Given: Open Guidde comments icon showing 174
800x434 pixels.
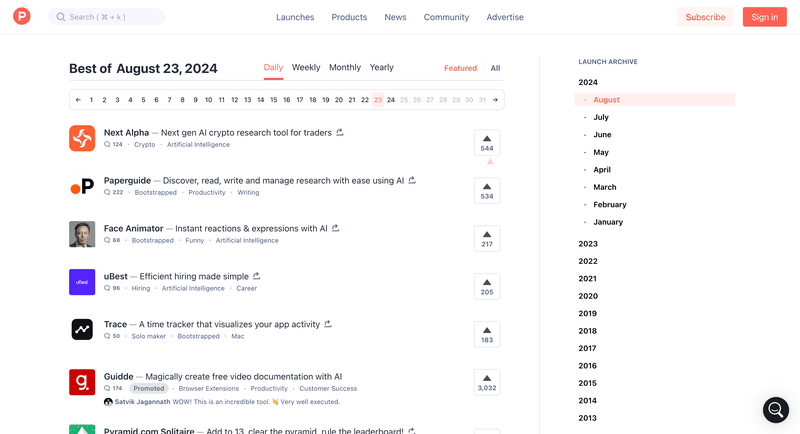Looking at the screenshot, I should point(107,388).
